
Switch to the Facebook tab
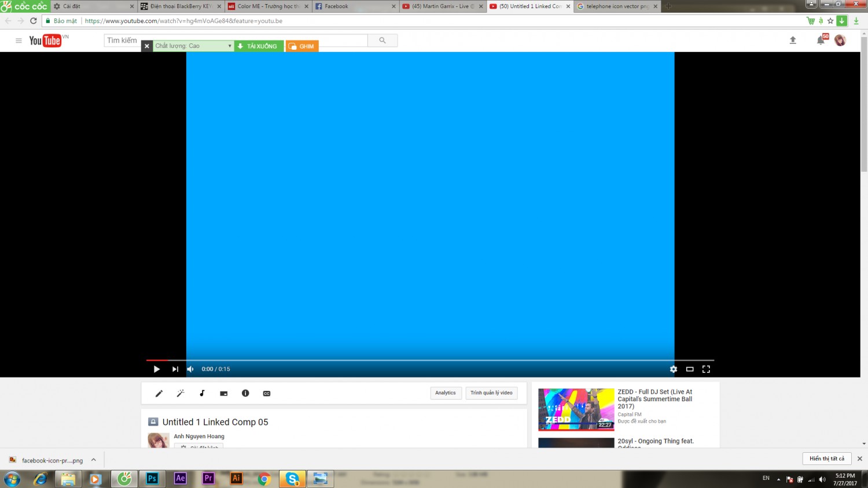click(356, 6)
